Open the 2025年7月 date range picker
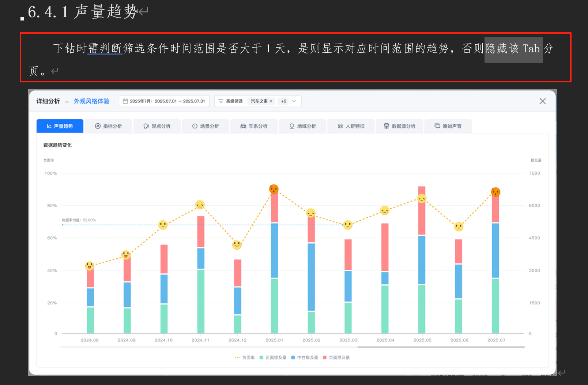Viewport: 588px width, 385px height. click(167, 101)
